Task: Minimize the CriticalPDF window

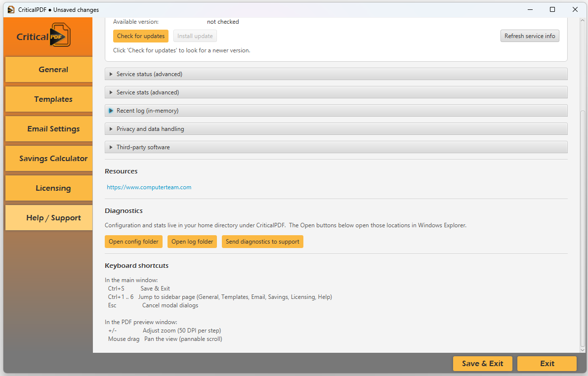Action: pyautogui.click(x=530, y=10)
